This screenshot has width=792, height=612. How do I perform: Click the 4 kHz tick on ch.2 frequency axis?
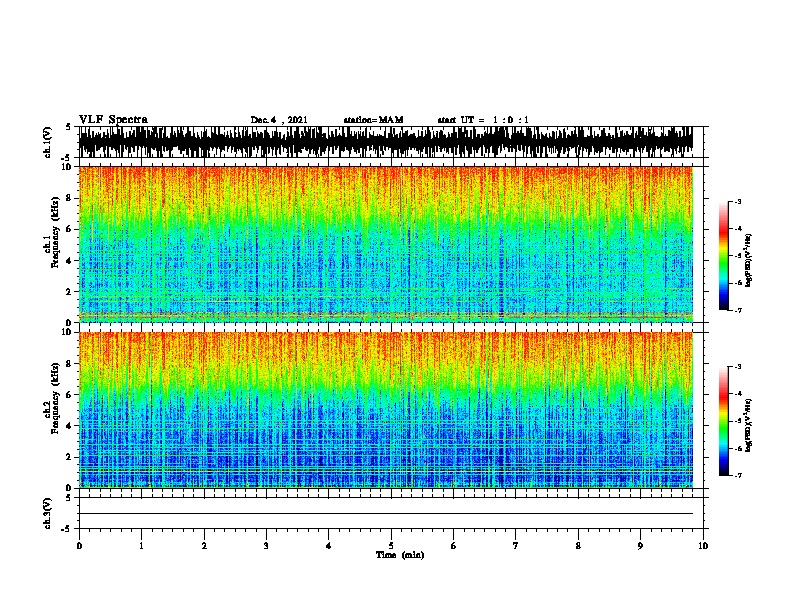pyautogui.click(x=70, y=426)
